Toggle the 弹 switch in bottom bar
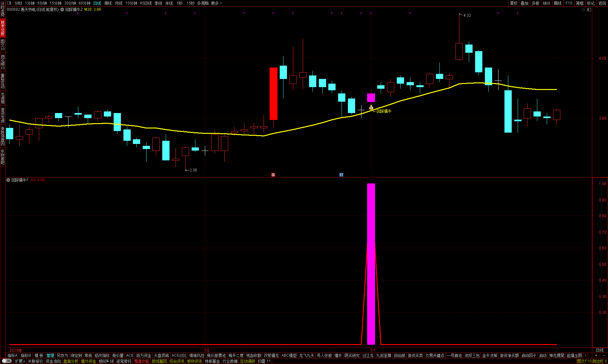The image size is (608, 364). tap(6, 361)
